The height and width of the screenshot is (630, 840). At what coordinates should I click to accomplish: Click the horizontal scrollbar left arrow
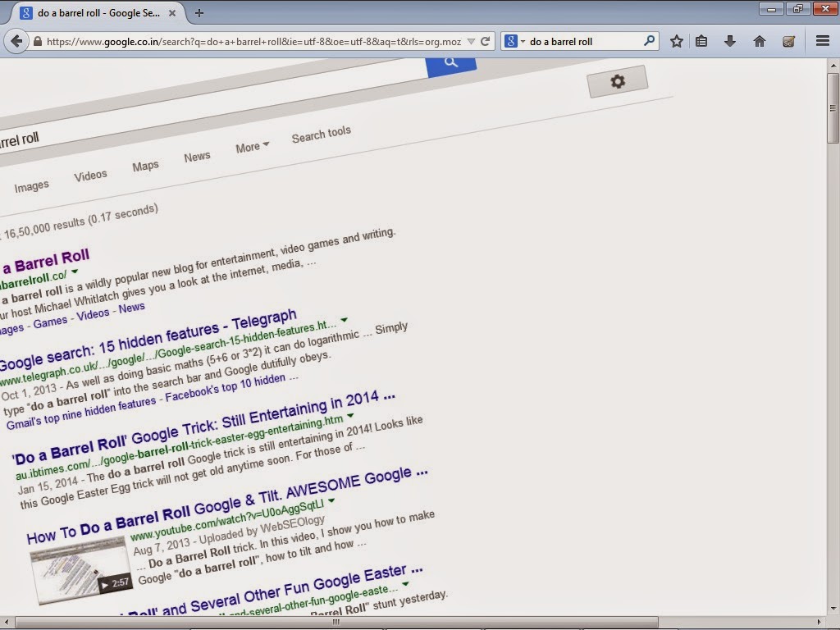click(6, 622)
